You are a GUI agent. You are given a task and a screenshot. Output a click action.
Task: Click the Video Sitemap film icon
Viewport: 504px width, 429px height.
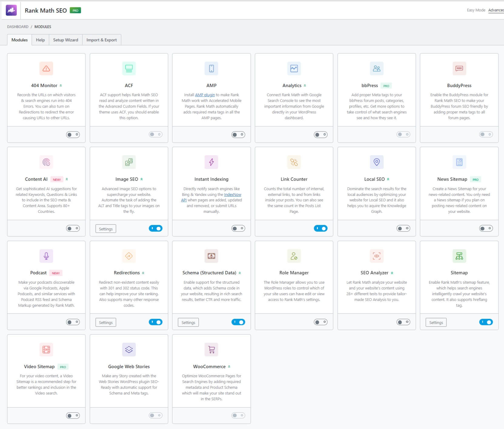[x=46, y=349]
